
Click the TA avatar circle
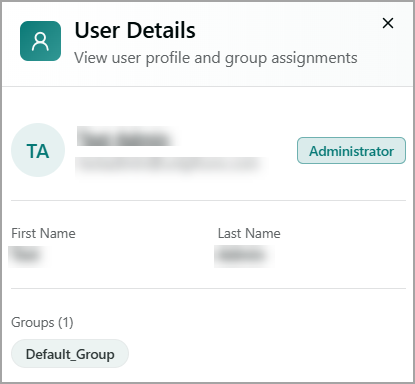pos(38,150)
